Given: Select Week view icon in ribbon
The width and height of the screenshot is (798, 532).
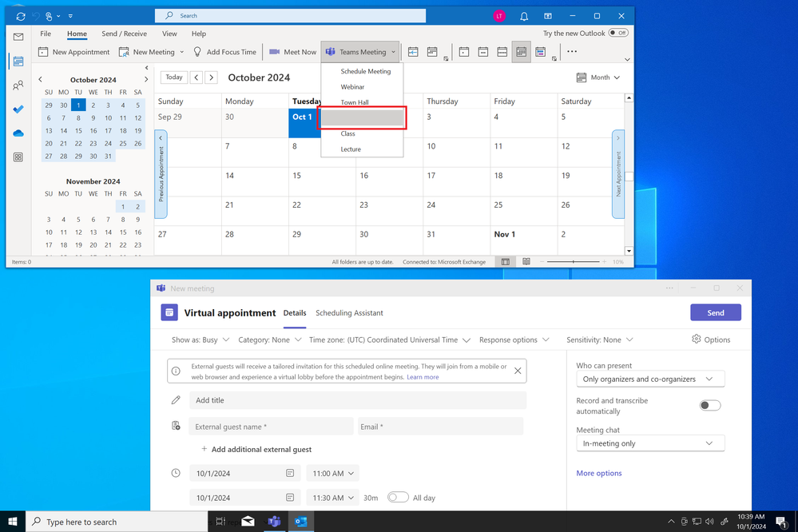Looking at the screenshot, I should [x=502, y=52].
